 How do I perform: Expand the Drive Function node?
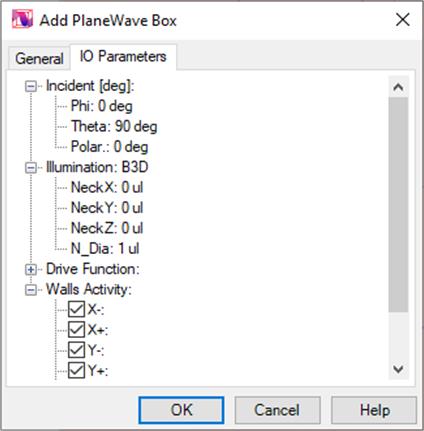pos(31,269)
